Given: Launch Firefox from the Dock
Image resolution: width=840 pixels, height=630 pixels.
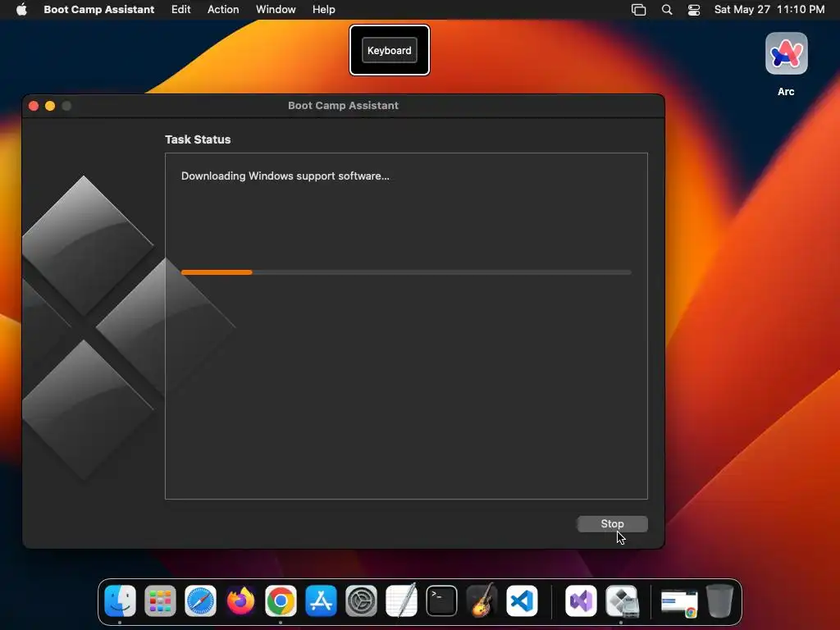Looking at the screenshot, I should coord(240,600).
